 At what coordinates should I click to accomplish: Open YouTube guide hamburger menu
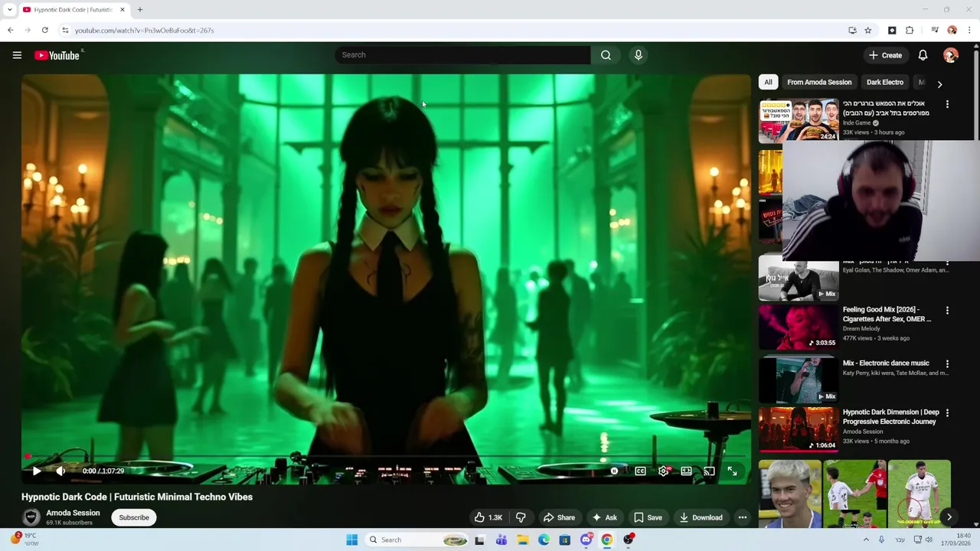click(17, 55)
